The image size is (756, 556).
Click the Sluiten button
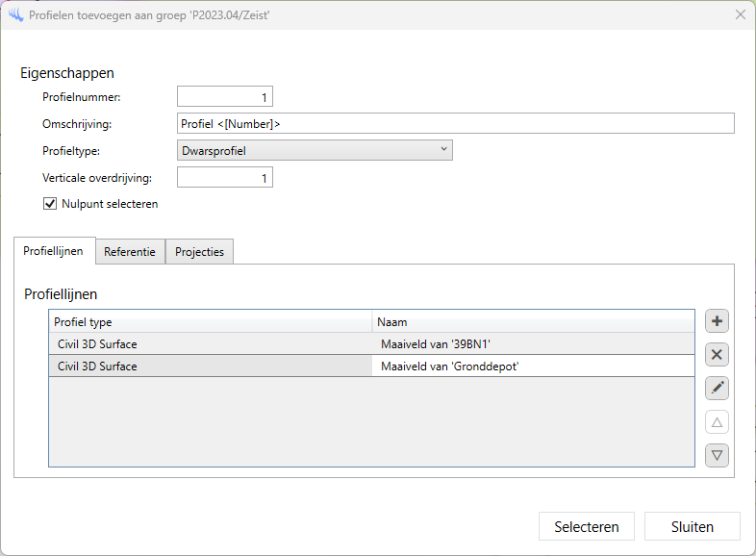(692, 526)
